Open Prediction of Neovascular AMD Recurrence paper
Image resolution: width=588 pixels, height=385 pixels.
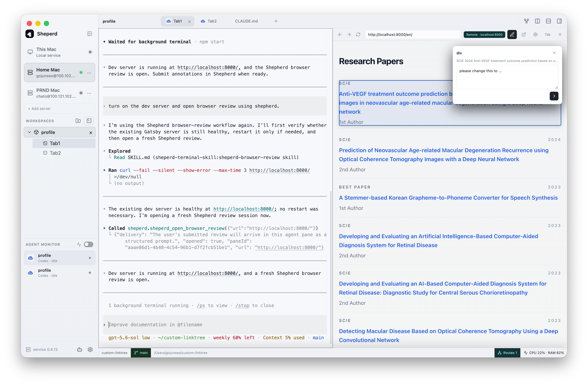[x=443, y=155]
